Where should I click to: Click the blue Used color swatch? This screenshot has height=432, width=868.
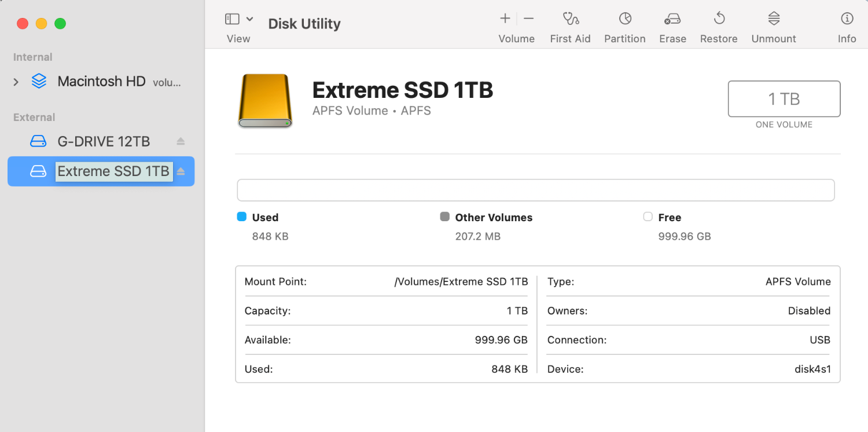(242, 217)
